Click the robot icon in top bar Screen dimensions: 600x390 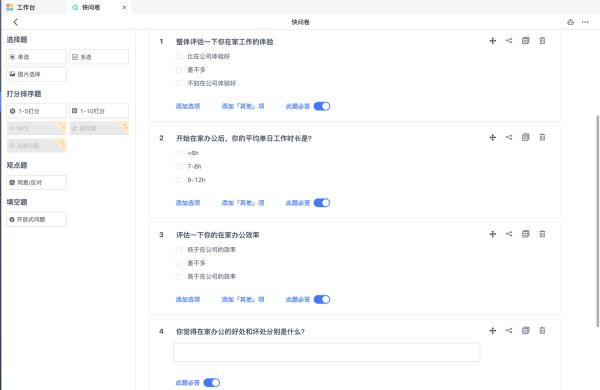pos(570,22)
